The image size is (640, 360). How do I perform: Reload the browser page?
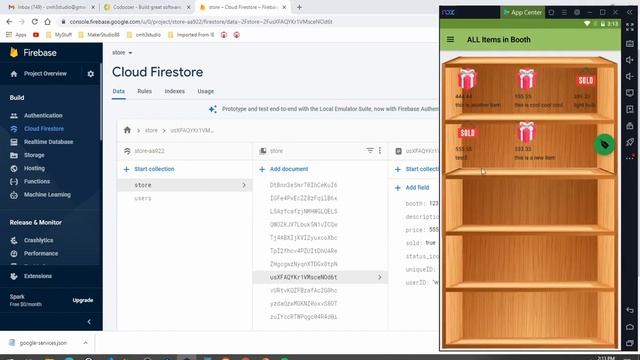pos(35,22)
